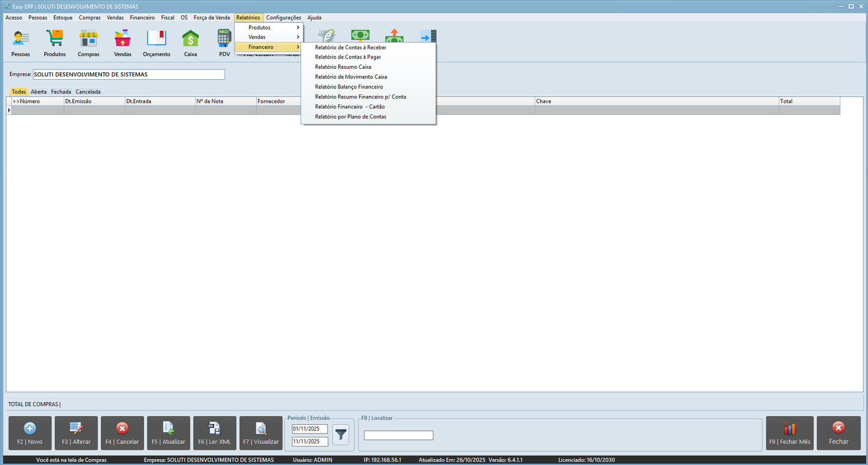The width and height of the screenshot is (868, 465).
Task: Collapse the Financeiro reports submenu
Action: (269, 47)
